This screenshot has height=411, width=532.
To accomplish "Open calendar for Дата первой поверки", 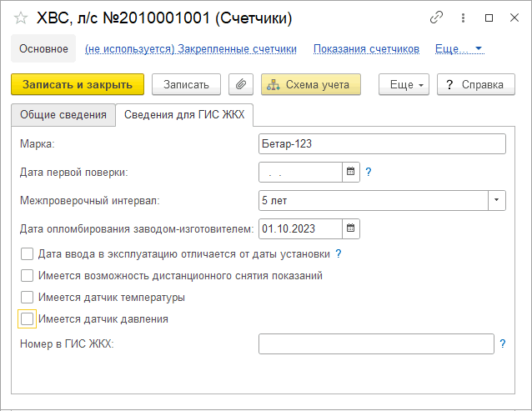I will coord(351,173).
